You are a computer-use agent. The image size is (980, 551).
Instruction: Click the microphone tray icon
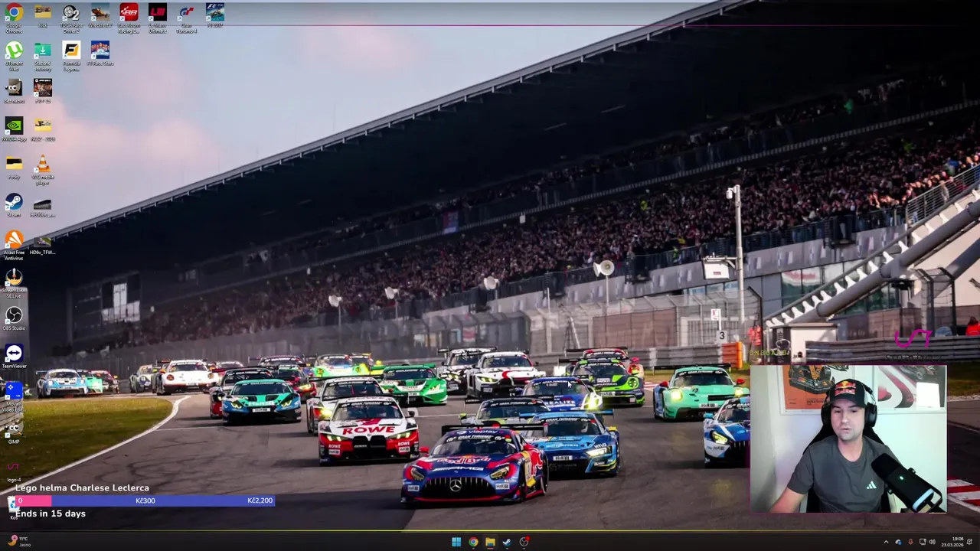[x=910, y=542]
